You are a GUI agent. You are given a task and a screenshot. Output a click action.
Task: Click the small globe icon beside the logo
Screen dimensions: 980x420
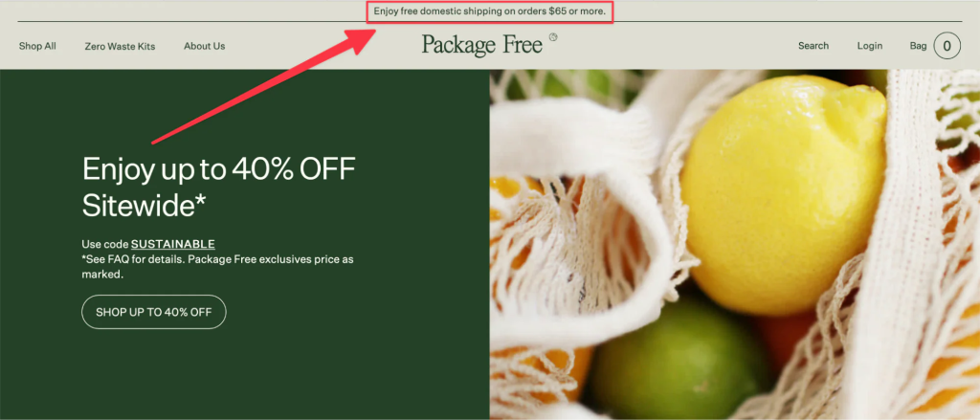(553, 37)
